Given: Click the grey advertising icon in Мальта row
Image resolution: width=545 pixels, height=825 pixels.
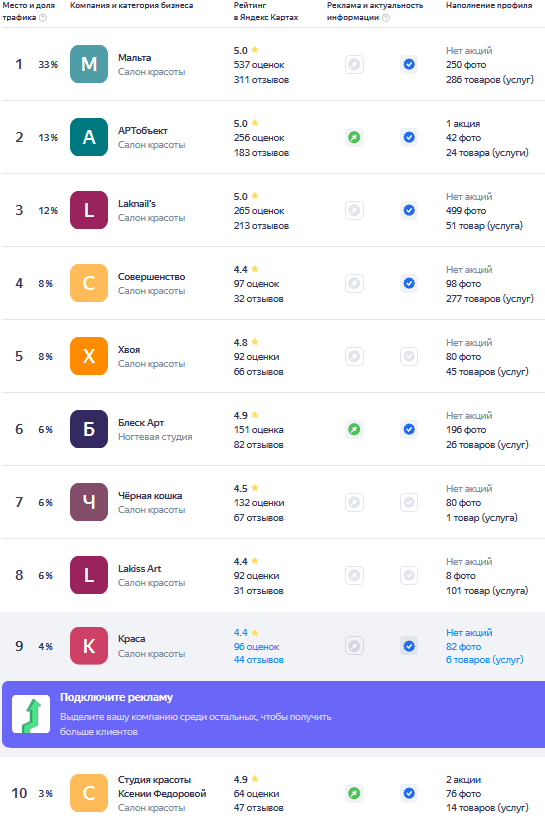Looking at the screenshot, I should (355, 65).
